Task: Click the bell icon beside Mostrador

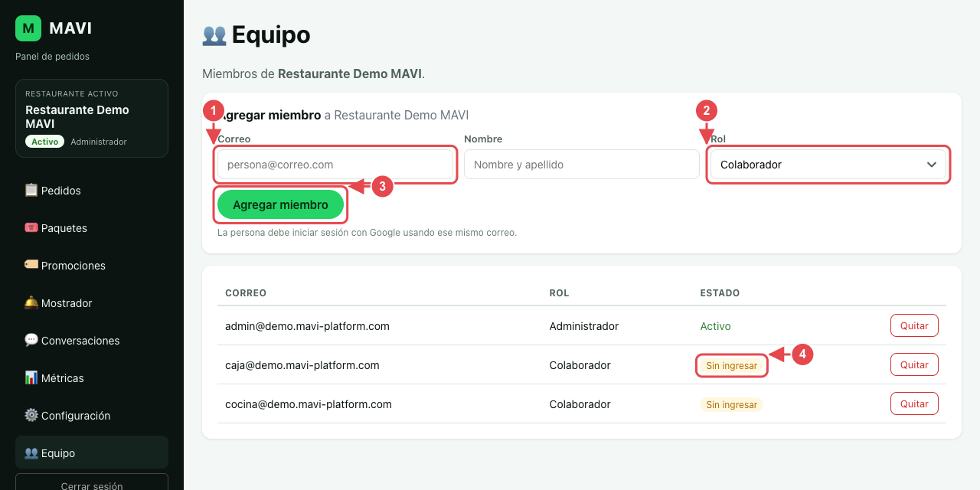Action: [31, 302]
